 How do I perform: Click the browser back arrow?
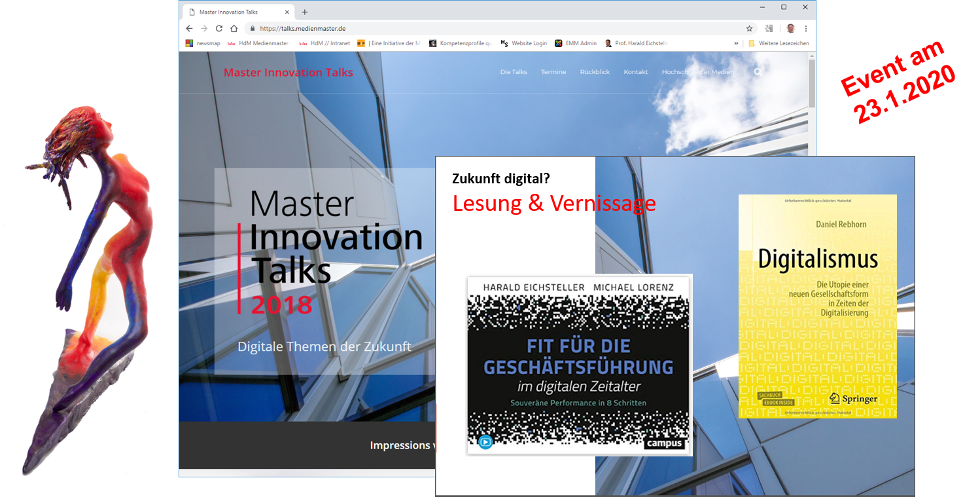[189, 29]
